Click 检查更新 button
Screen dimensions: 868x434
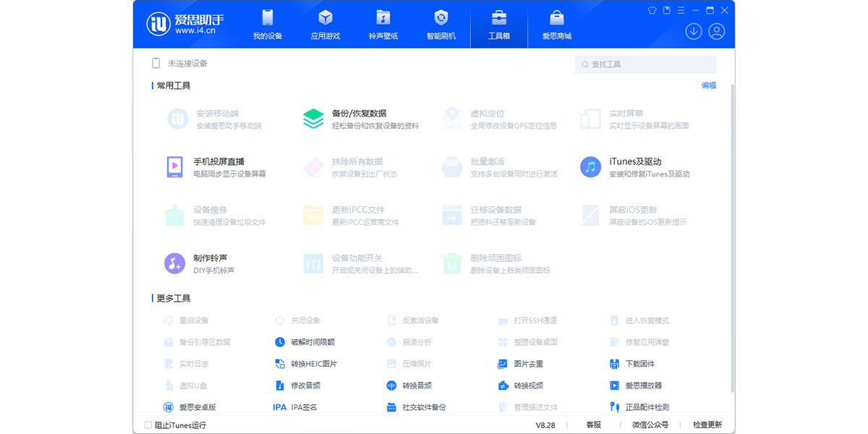tap(707, 425)
